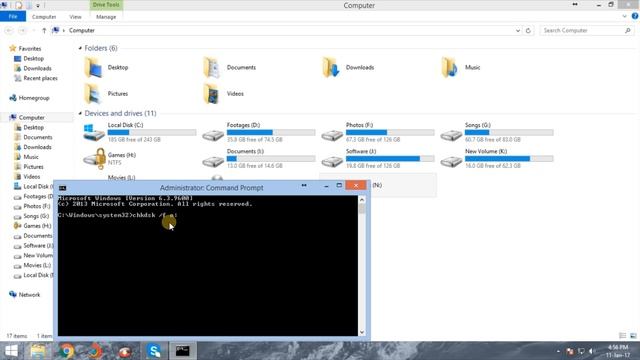Click the Forward navigation arrow
The image size is (640, 360).
coord(22,31)
